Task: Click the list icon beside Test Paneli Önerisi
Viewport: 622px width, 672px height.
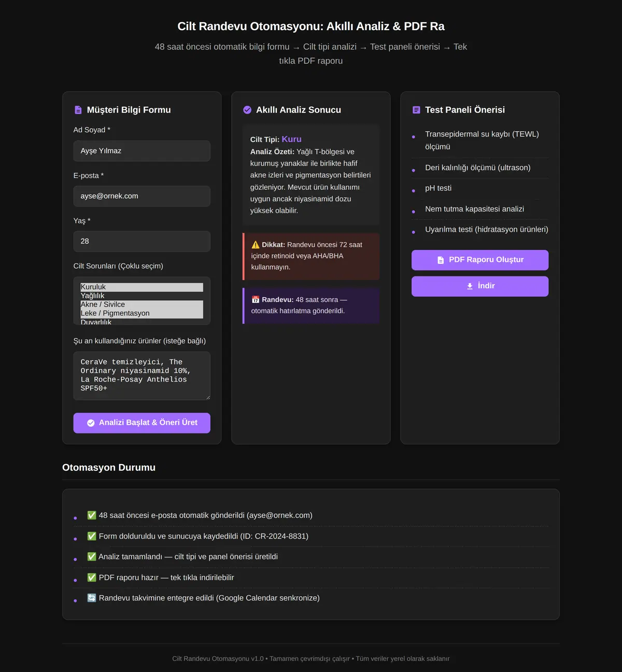Action: pos(416,110)
